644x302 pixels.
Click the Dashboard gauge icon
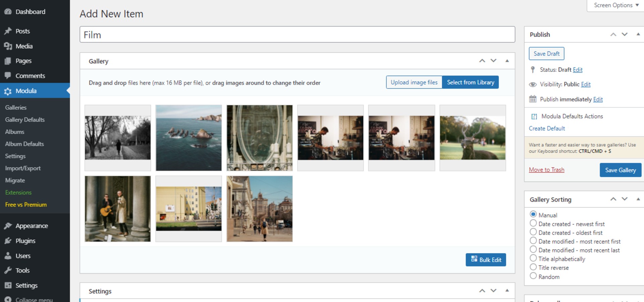8,12
